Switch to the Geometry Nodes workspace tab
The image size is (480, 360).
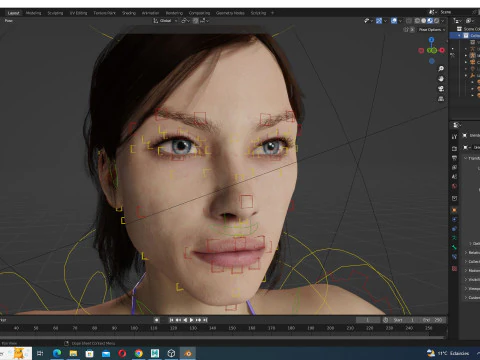click(x=230, y=13)
